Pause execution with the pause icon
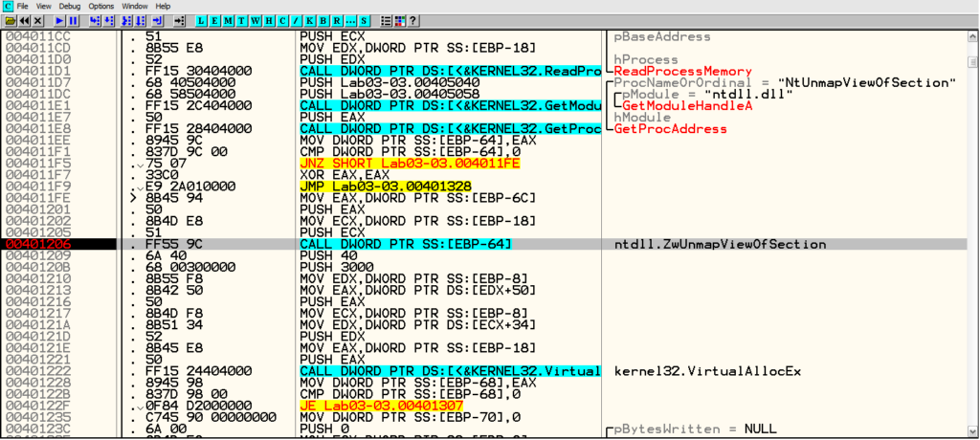The image size is (980, 440). click(x=73, y=20)
